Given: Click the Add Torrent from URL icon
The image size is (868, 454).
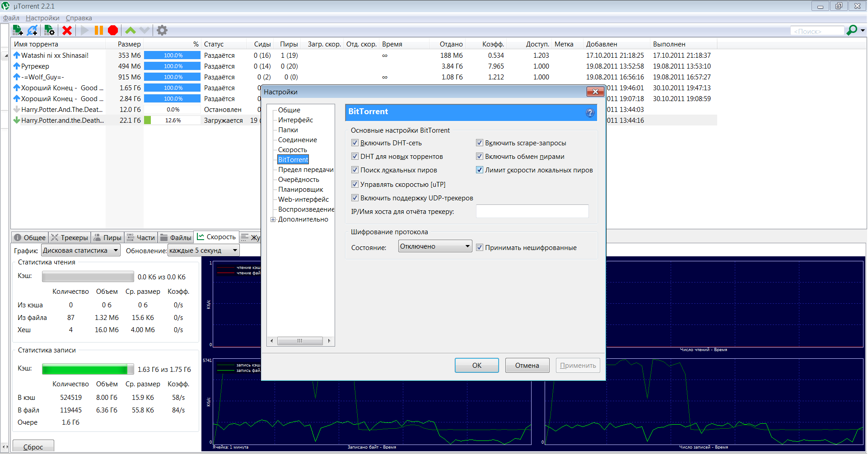Looking at the screenshot, I should click(32, 30).
